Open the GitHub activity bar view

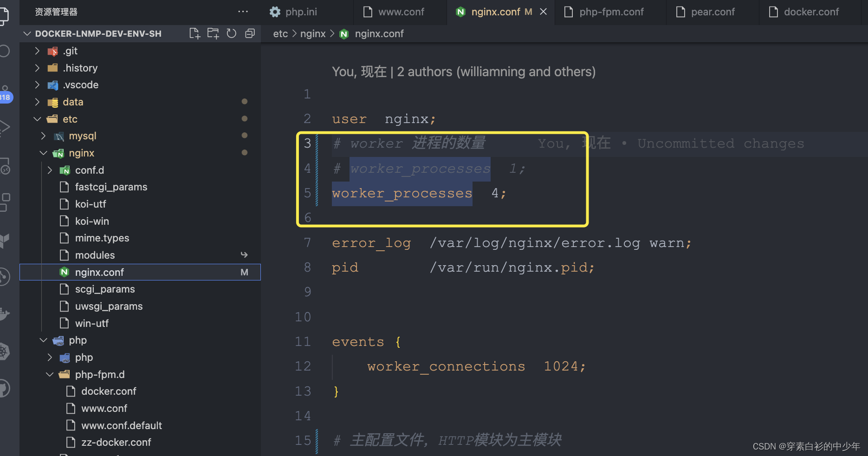click(x=4, y=388)
